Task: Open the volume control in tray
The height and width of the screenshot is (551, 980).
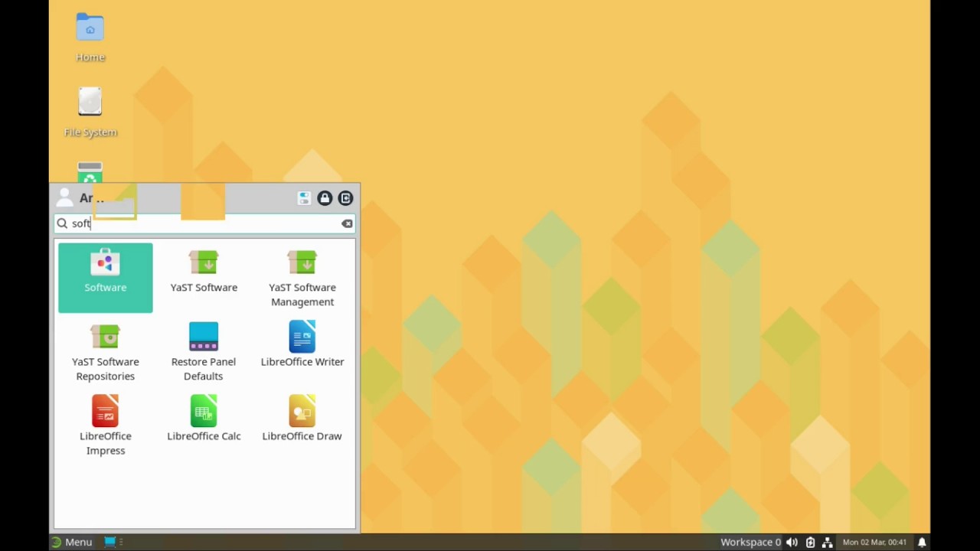Action: 792,542
